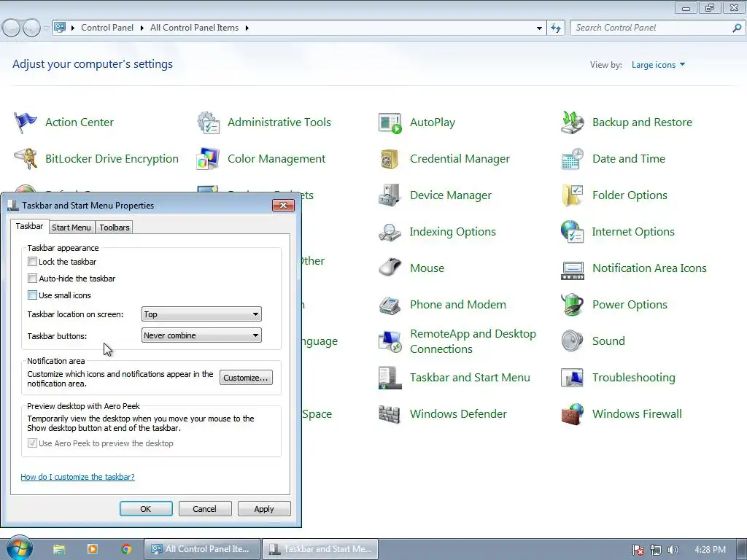Click the Apply button
The width and height of the screenshot is (747, 560).
pos(264,509)
